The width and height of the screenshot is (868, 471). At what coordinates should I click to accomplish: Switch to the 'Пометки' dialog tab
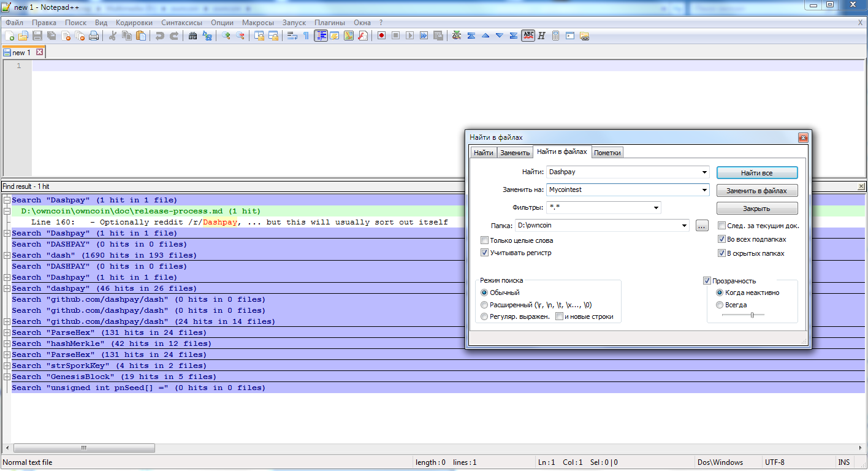point(607,153)
